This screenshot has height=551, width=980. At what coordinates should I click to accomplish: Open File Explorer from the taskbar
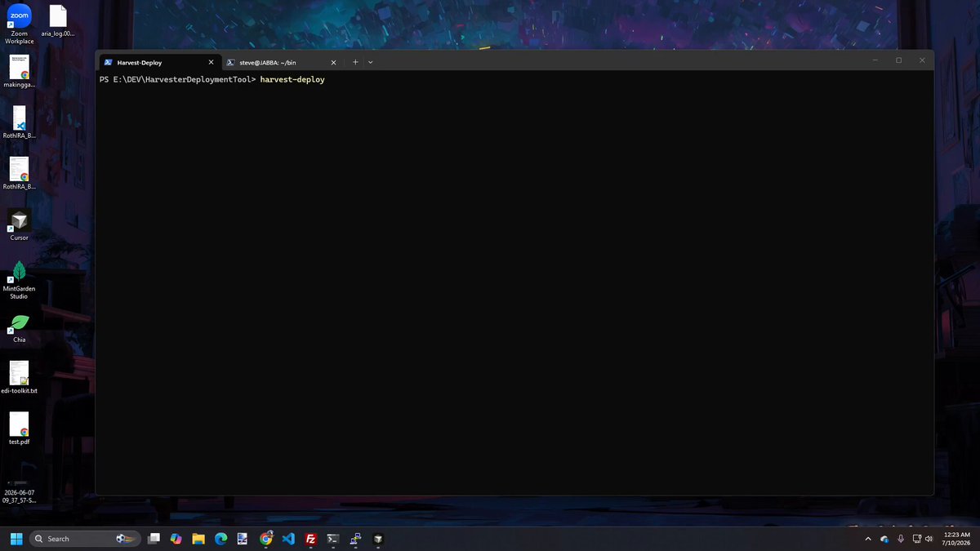[x=198, y=539]
